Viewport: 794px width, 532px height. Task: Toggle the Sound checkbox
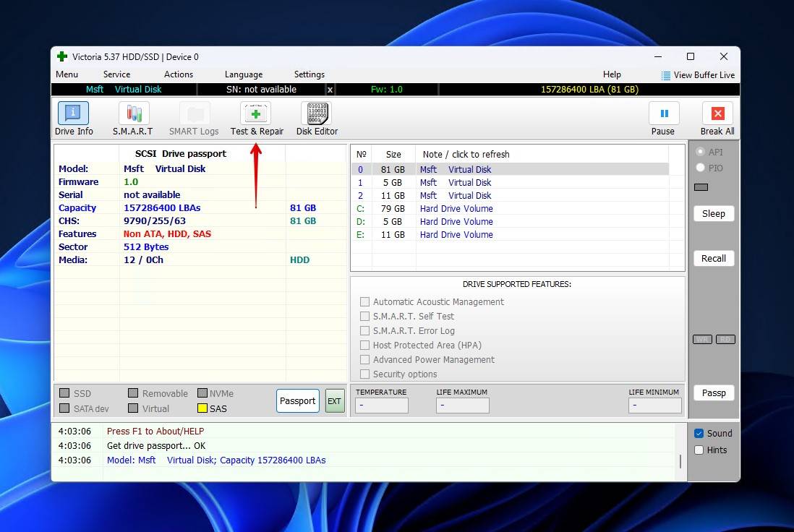[x=699, y=433]
